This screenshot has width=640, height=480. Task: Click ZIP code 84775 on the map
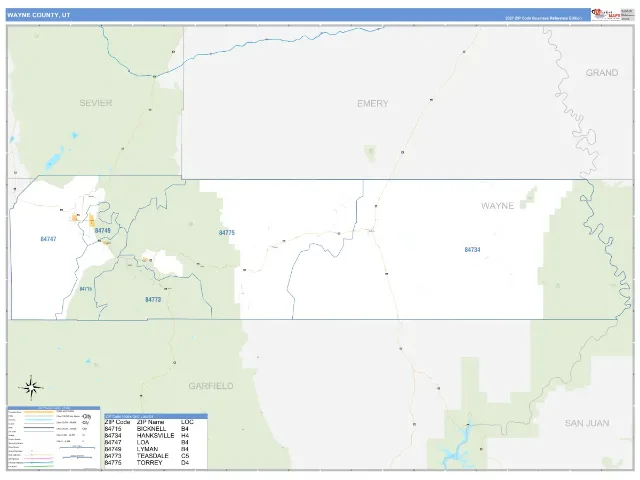[x=227, y=233]
